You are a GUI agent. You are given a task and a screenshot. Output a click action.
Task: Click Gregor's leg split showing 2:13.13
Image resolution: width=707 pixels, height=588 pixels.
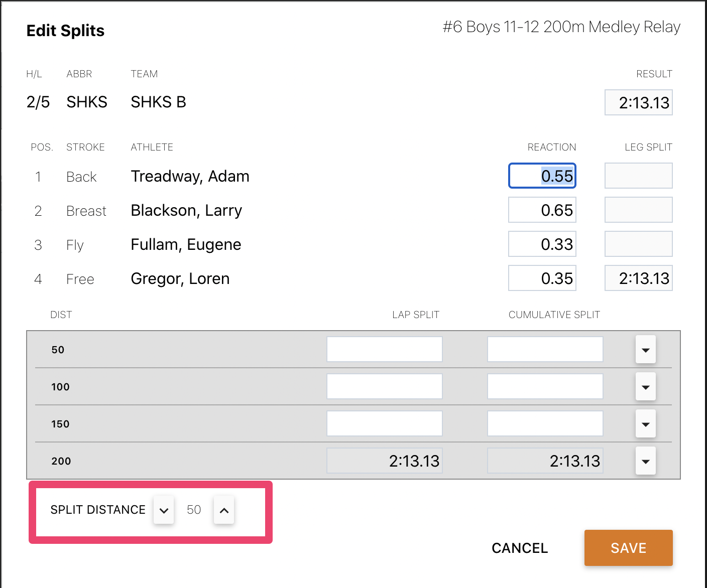638,278
